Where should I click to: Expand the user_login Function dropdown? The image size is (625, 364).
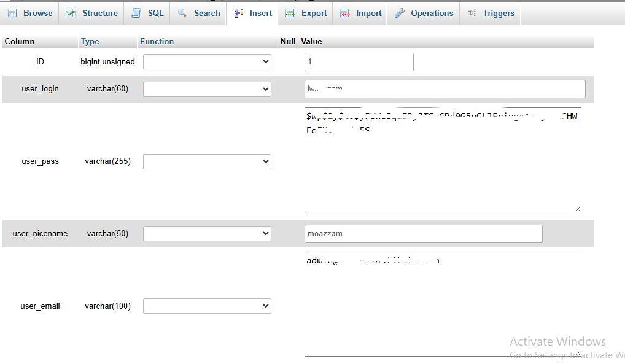(x=207, y=89)
